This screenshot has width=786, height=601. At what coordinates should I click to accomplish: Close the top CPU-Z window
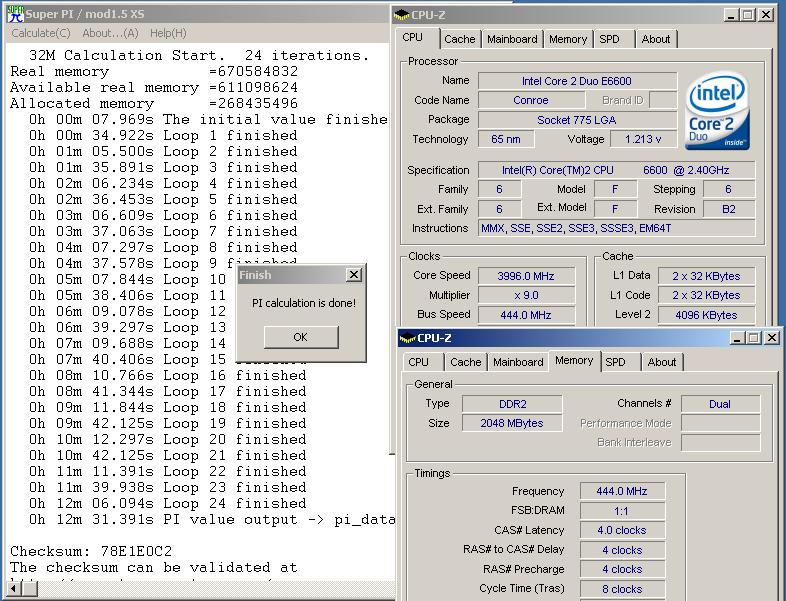[x=766, y=15]
